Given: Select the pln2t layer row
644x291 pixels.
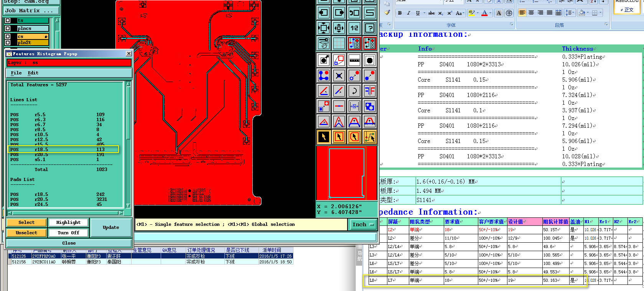Looking at the screenshot, I should 33,43.
